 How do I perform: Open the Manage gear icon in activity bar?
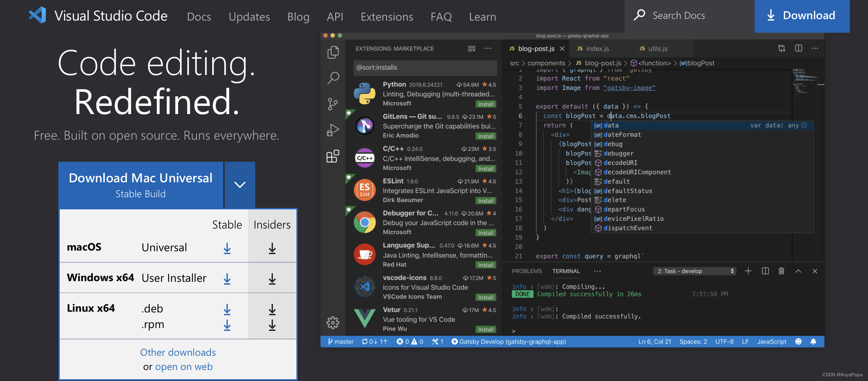[x=333, y=323]
